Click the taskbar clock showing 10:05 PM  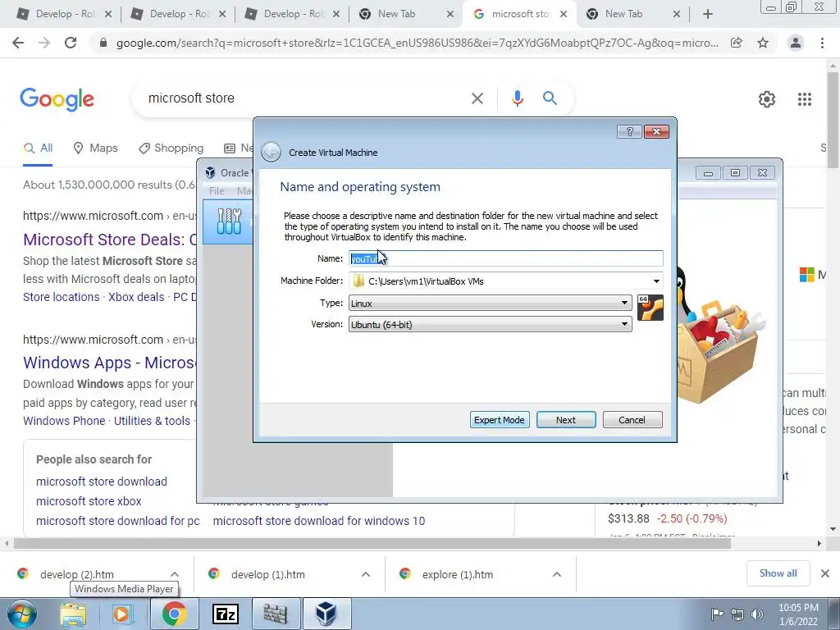798,614
